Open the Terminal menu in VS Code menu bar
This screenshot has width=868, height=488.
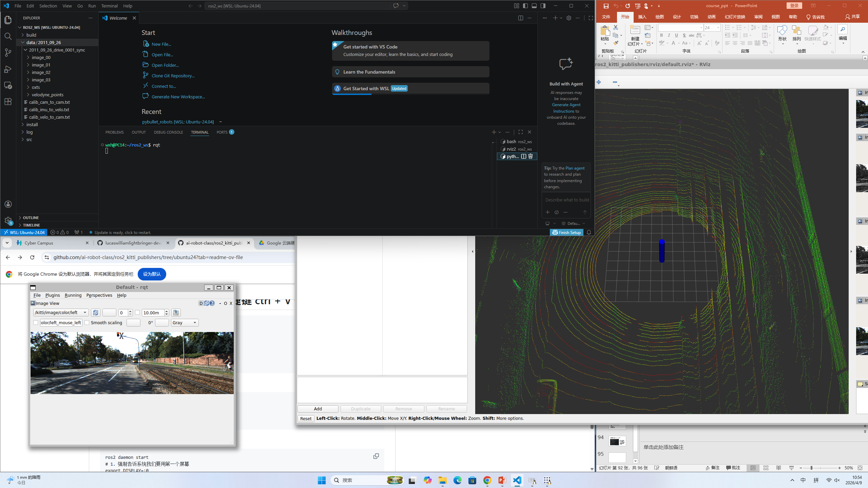click(x=109, y=6)
